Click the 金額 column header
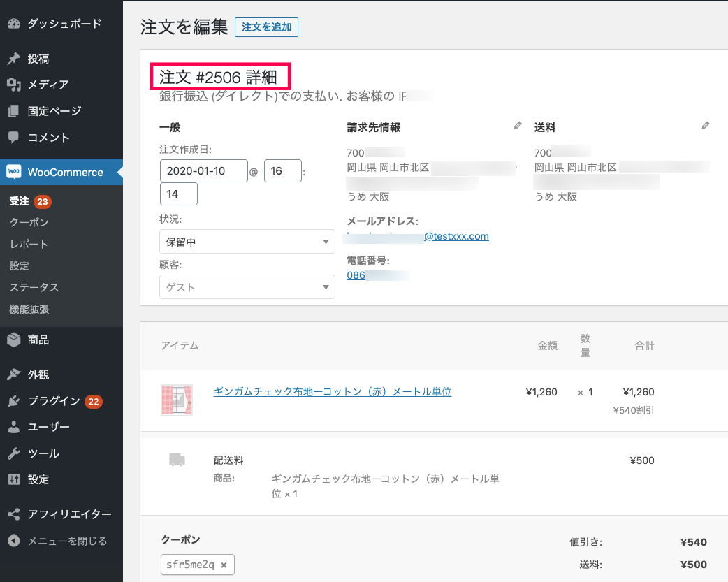The height and width of the screenshot is (582, 728). [547, 346]
